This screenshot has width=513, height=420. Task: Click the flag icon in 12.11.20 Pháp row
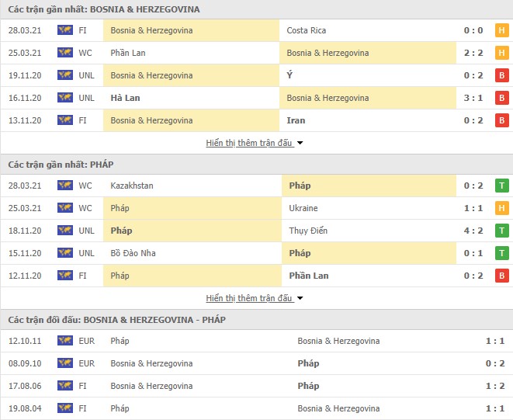[x=65, y=276]
